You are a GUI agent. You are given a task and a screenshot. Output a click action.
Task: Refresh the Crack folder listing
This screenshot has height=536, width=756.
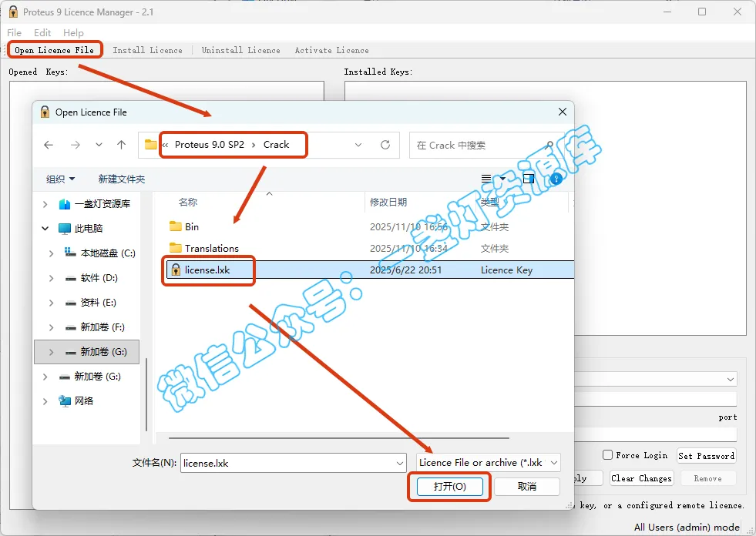[385, 145]
